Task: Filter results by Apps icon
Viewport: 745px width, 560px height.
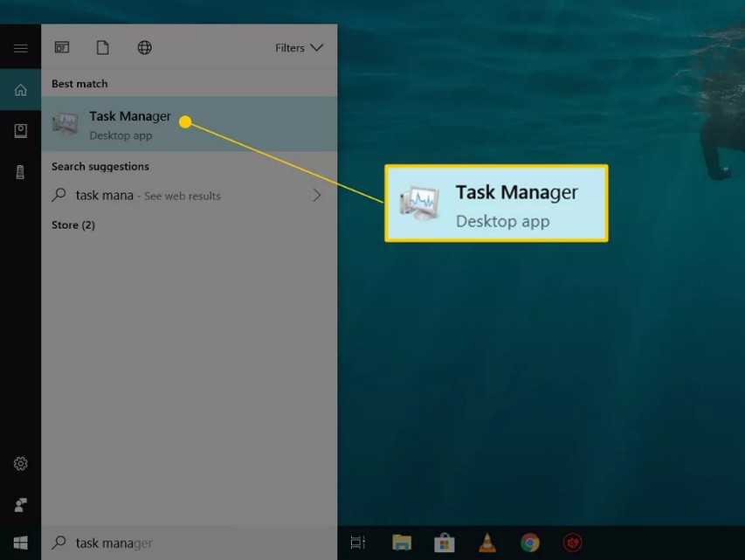Action: click(62, 48)
